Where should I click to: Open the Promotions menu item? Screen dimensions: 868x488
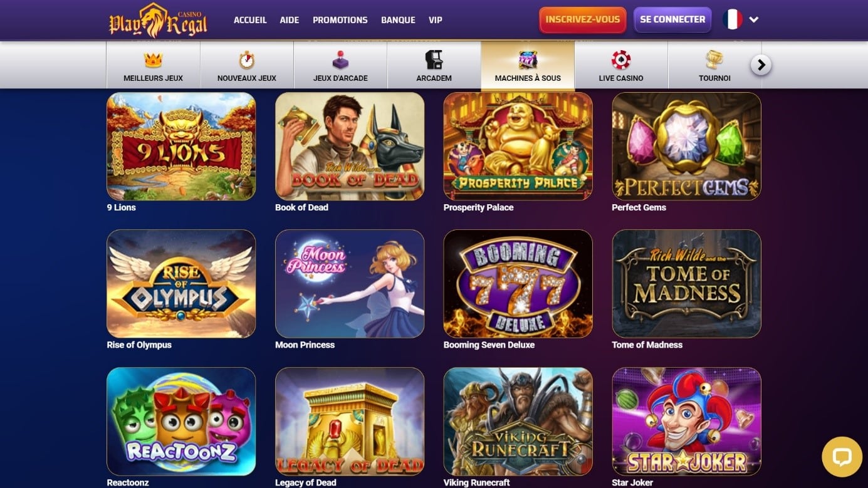tap(340, 20)
